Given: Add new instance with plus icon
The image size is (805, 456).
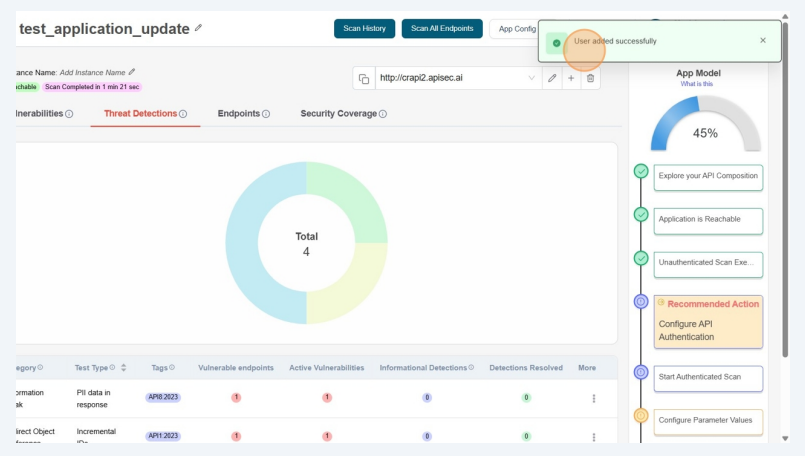Looking at the screenshot, I should point(571,78).
